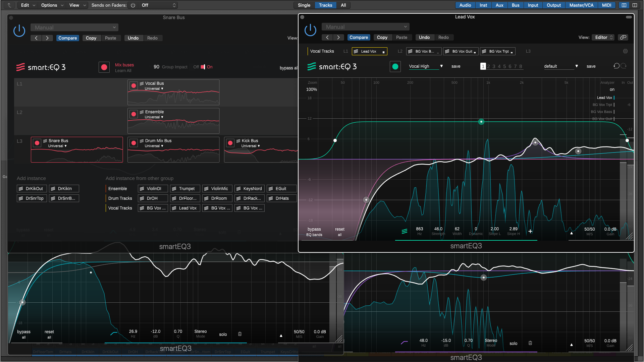
Task: Click the link icon next to the Editor view
Action: 623,38
